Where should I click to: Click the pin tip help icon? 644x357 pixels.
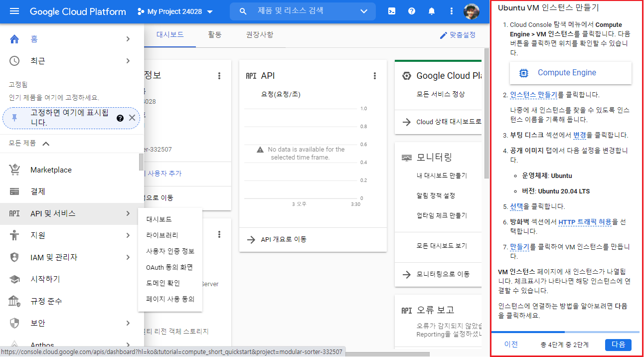[120, 118]
